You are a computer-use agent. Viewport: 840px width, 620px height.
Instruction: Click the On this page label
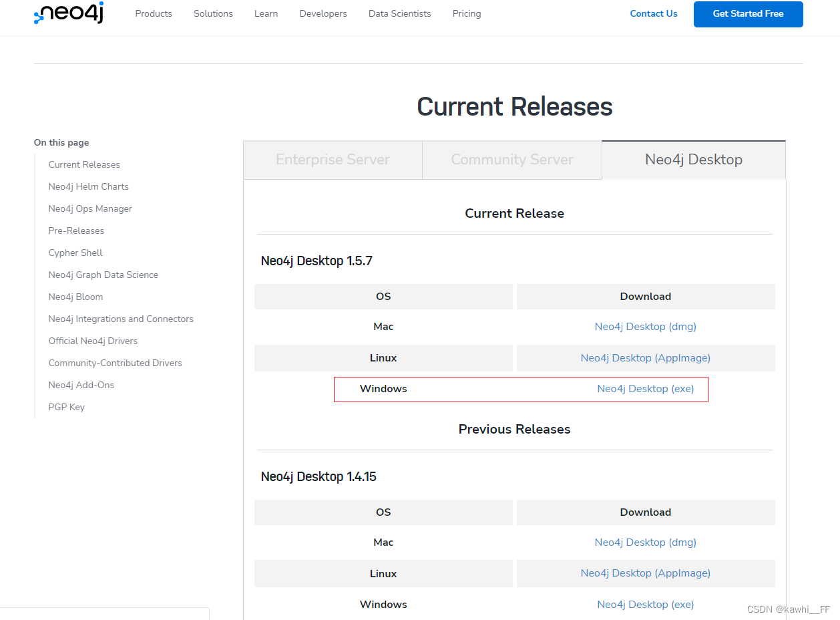(61, 142)
